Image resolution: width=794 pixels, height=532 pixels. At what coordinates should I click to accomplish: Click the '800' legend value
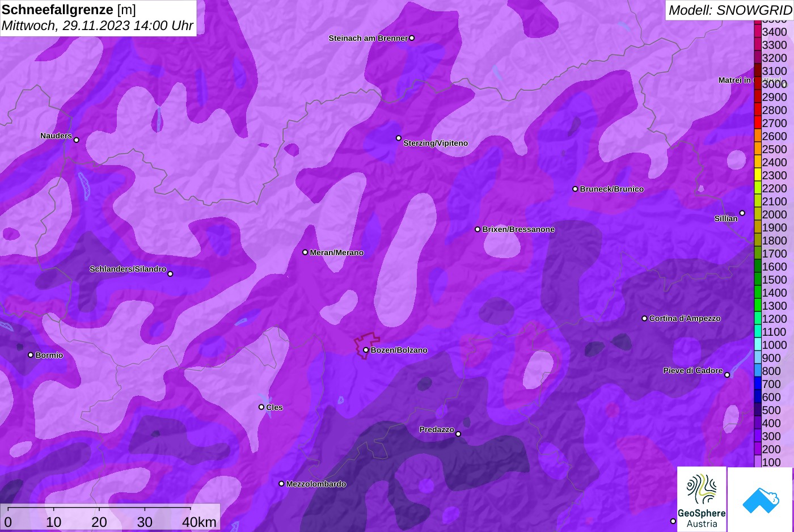point(771,371)
